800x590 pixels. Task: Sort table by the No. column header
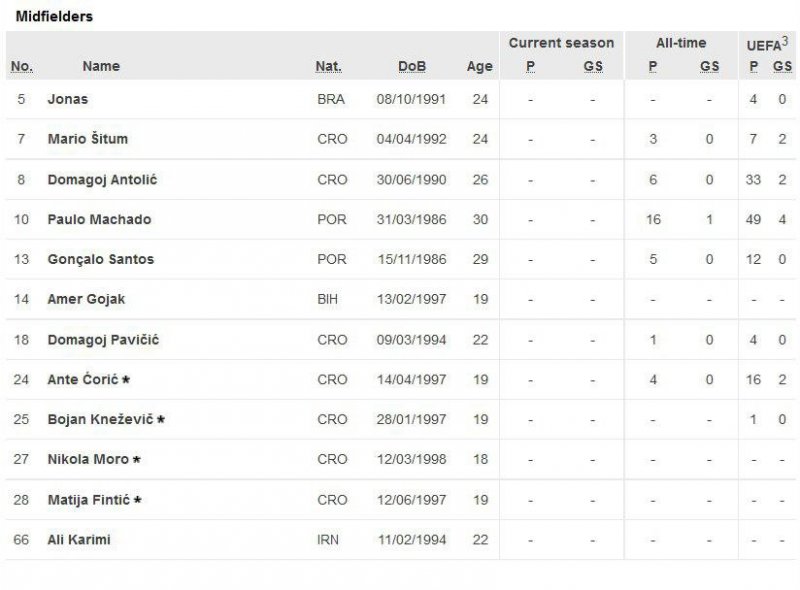[21, 67]
